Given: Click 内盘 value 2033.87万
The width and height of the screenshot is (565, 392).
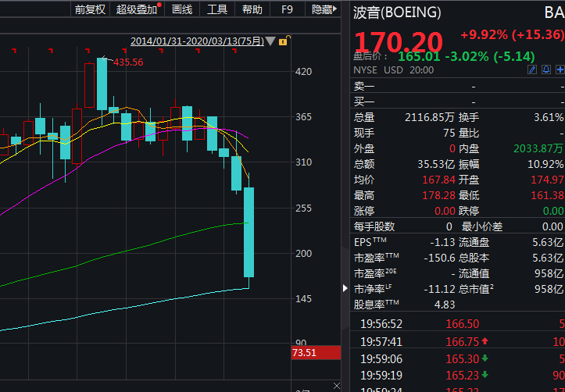Looking at the screenshot, I should [538, 148].
